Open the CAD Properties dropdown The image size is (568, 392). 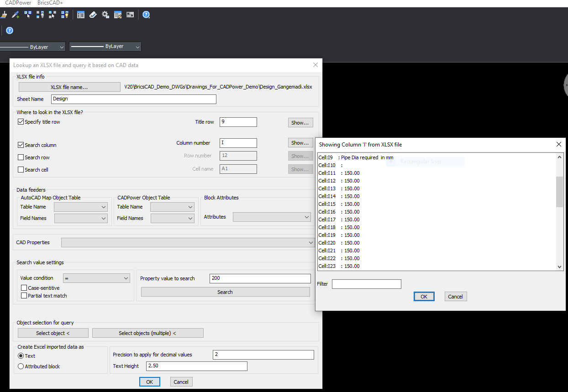pos(188,242)
